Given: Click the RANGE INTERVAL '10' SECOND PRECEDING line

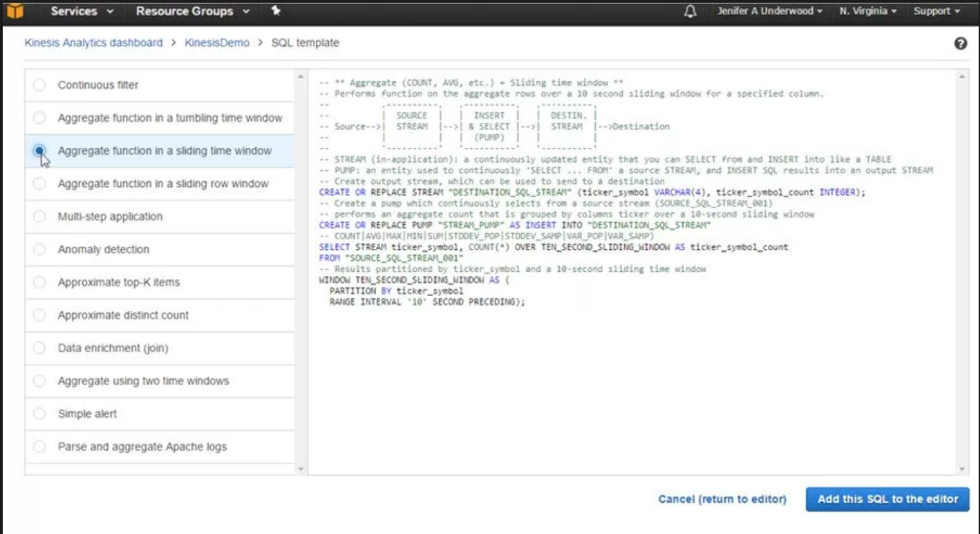Looking at the screenshot, I should click(x=428, y=302).
